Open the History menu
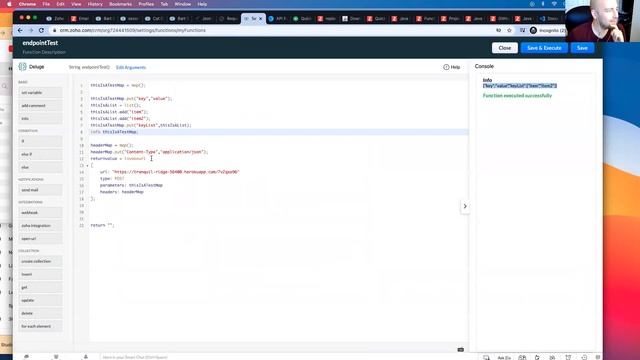Image resolution: width=640 pixels, height=360 pixels. (x=95, y=4)
